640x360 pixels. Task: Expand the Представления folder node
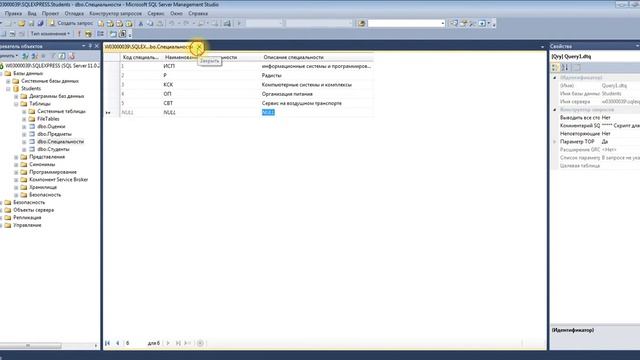[x=16, y=157]
